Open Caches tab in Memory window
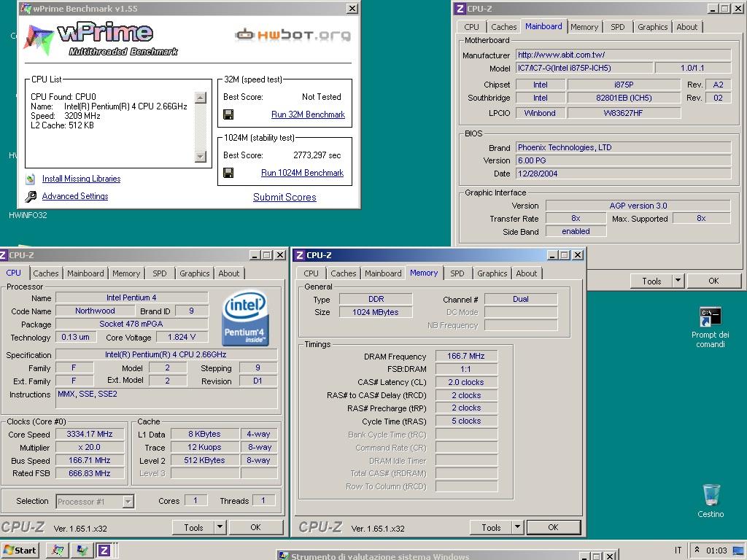Image resolution: width=747 pixels, height=560 pixels. [343, 273]
